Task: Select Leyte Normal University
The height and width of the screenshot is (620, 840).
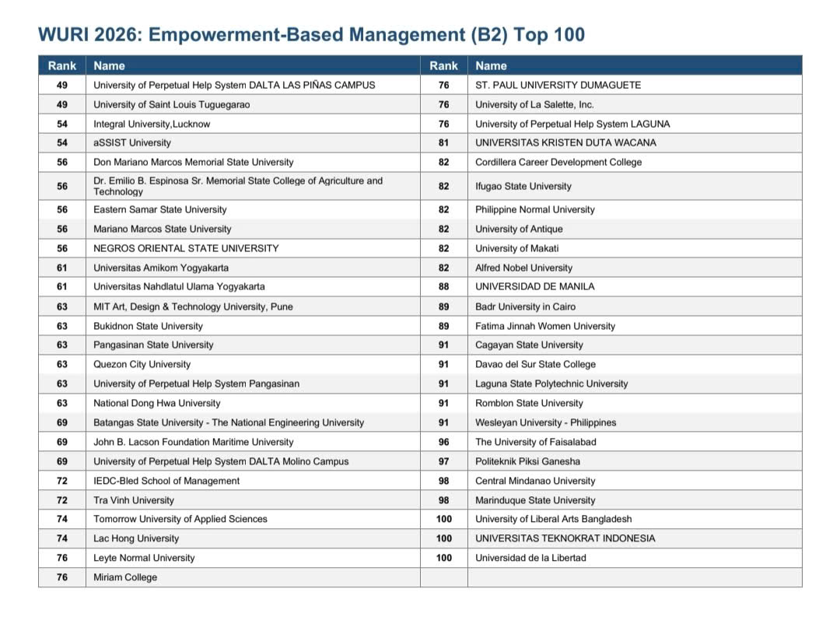Action: coord(144,558)
